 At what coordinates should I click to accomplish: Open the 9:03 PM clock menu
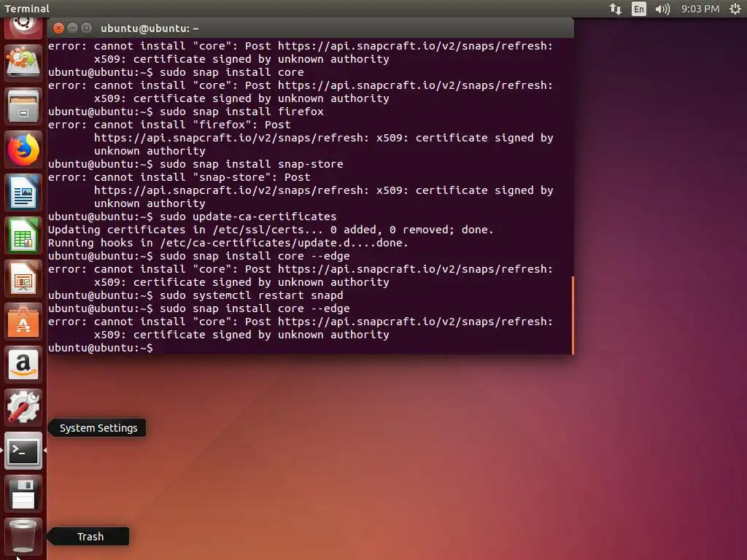point(700,9)
